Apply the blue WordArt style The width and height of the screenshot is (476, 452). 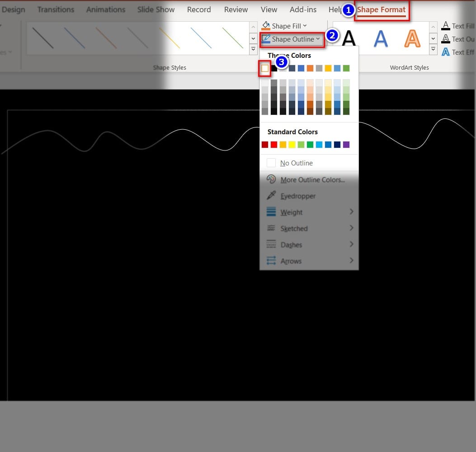tap(381, 38)
